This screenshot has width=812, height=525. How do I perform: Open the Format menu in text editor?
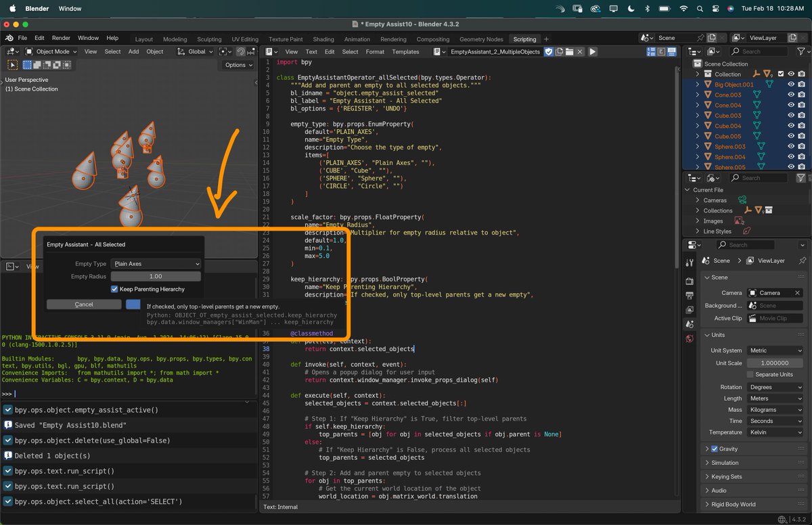click(x=375, y=51)
